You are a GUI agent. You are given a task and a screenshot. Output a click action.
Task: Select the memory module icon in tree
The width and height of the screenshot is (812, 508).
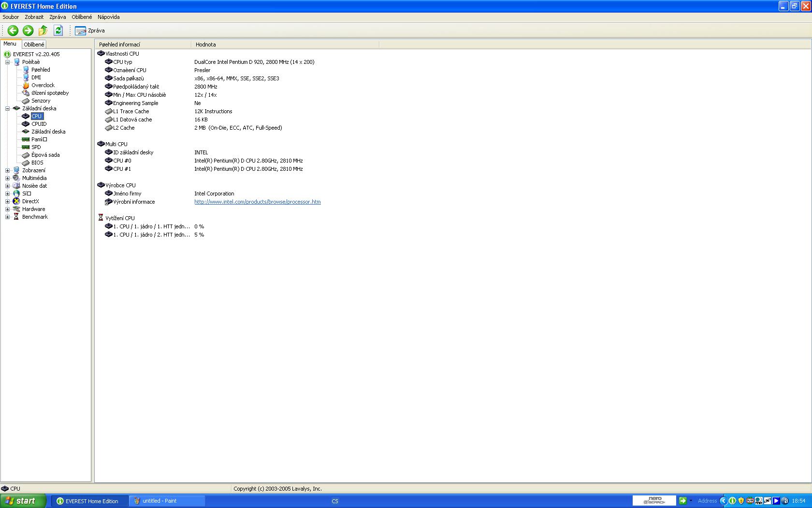[26, 139]
